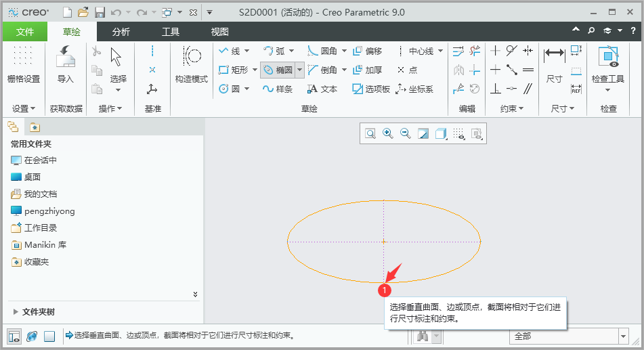Image resolution: width=644 pixels, height=350 pixels.
Task: Select the 椭圆 ellipse tool
Action: [x=278, y=70]
